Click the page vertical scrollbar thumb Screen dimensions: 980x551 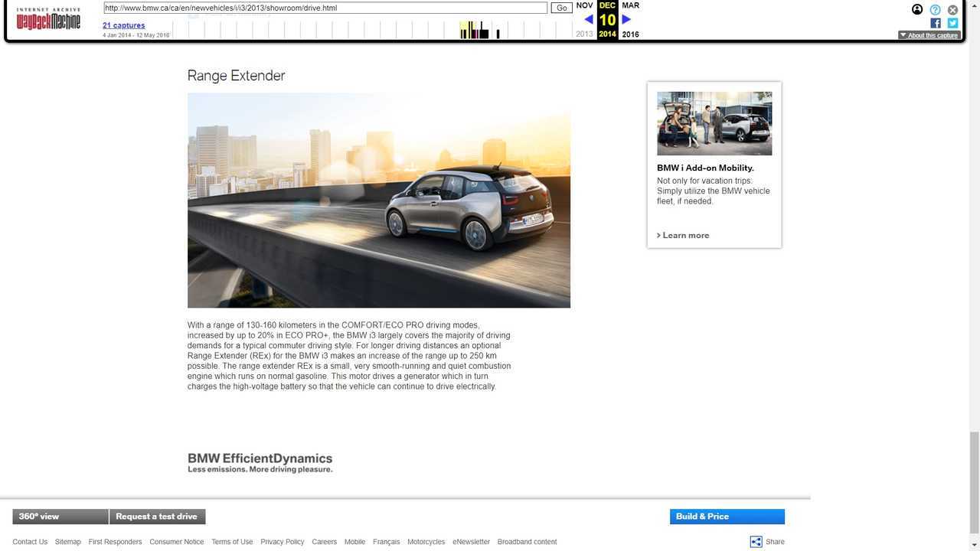[974, 482]
